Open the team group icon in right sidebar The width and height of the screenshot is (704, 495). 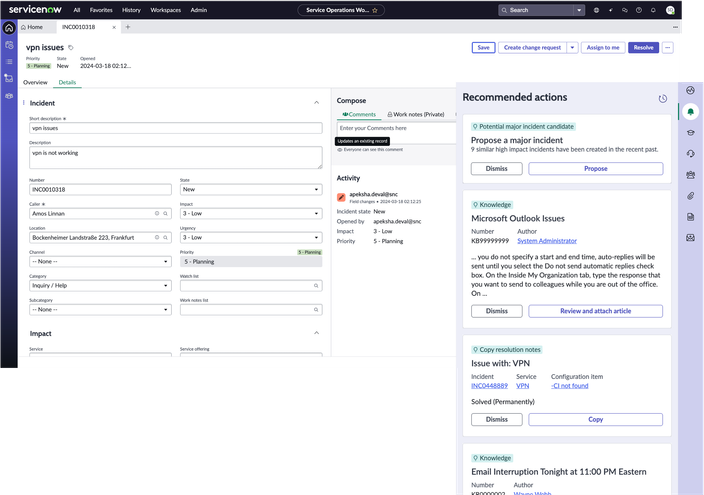pos(691,175)
